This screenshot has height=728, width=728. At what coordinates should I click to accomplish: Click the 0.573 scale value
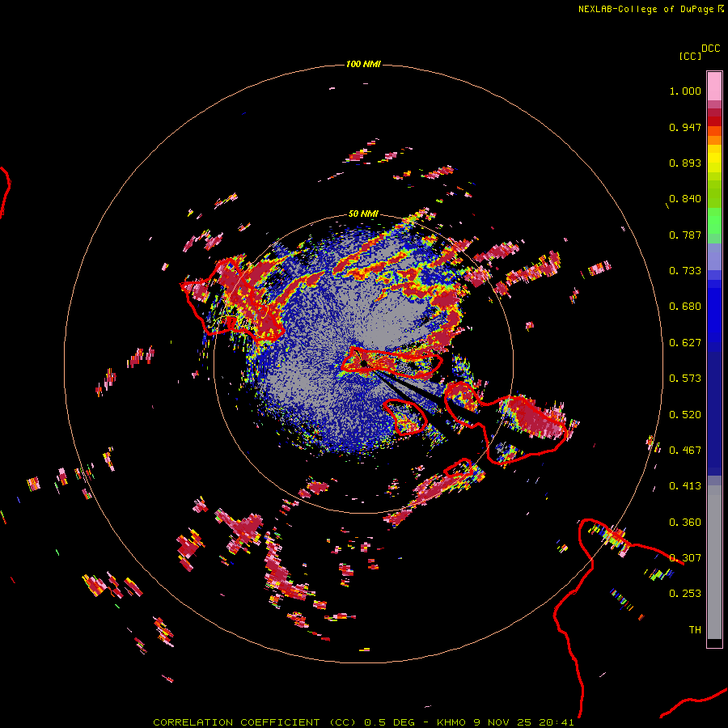[x=685, y=379]
